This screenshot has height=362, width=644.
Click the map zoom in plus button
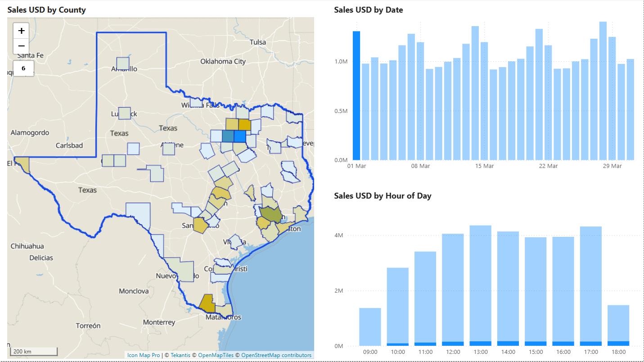21,31
